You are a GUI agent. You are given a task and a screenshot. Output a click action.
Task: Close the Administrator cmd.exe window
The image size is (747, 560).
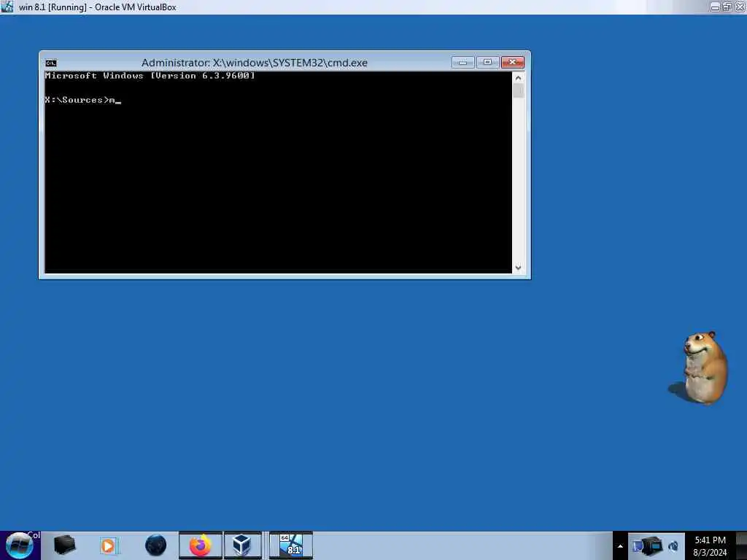513,63
